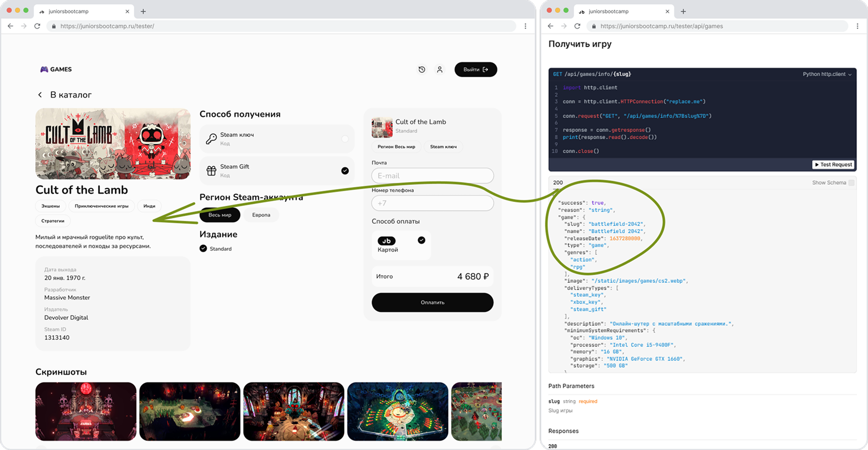Screen dimensions: 868x450
Task: Click the slug path parameter name
Action: click(x=554, y=401)
